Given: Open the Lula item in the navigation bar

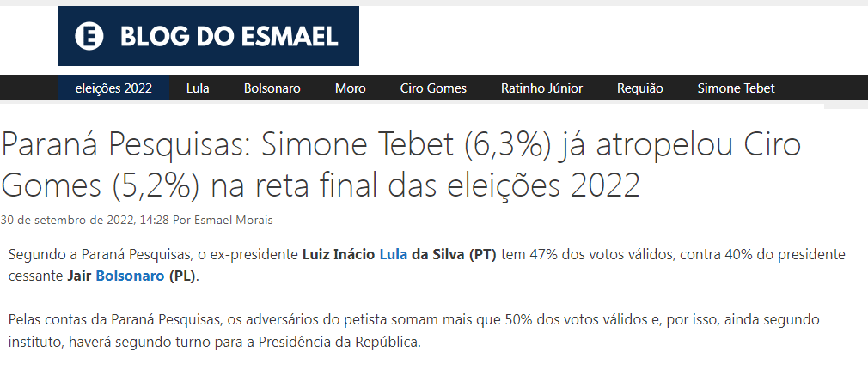Looking at the screenshot, I should (198, 88).
